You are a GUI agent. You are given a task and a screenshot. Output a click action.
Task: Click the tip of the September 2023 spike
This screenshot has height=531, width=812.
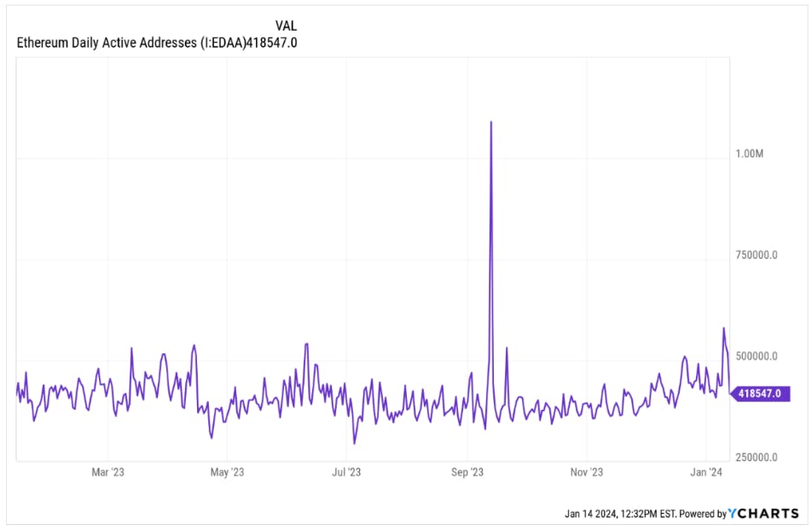click(x=491, y=122)
